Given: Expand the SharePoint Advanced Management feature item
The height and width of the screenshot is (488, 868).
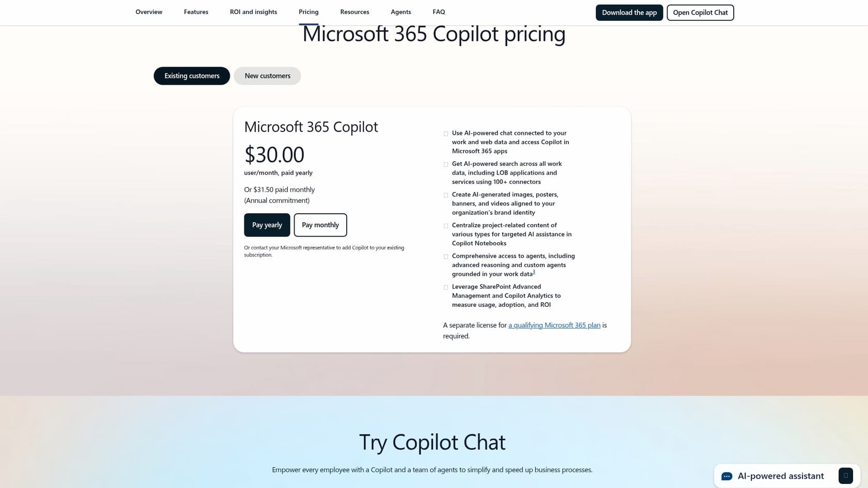Looking at the screenshot, I should [x=446, y=287].
